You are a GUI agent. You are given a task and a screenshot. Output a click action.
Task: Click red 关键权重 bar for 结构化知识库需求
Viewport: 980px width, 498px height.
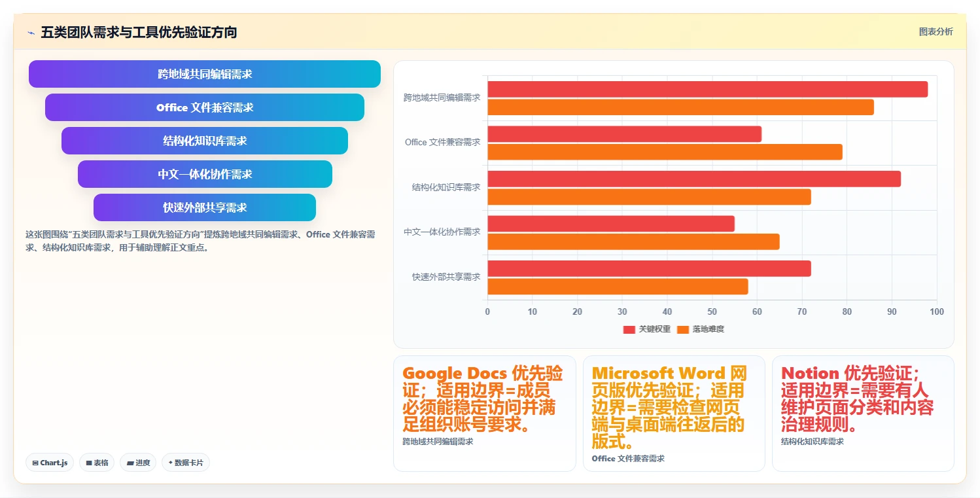pos(694,179)
